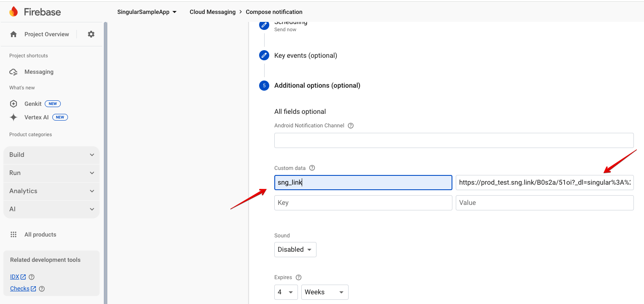This screenshot has height=304, width=644.
Task: Open the Sound Disabled dropdown
Action: click(x=295, y=250)
